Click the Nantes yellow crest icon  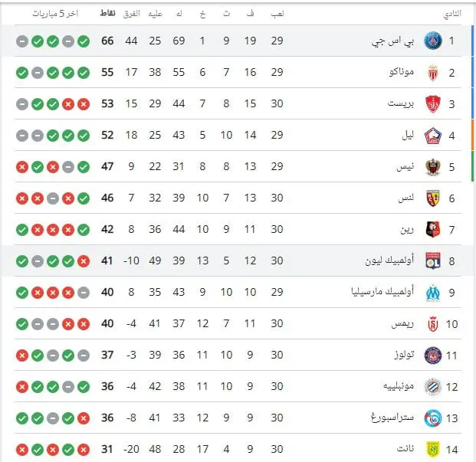[433, 449]
